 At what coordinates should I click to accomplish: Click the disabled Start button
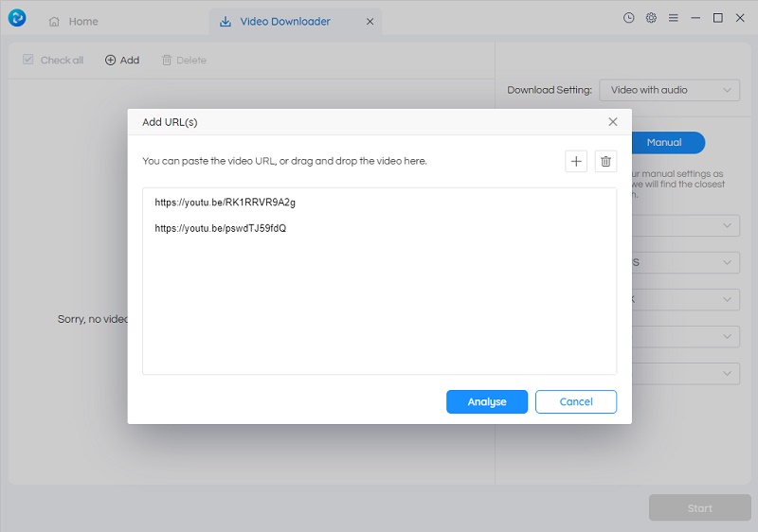click(x=699, y=508)
